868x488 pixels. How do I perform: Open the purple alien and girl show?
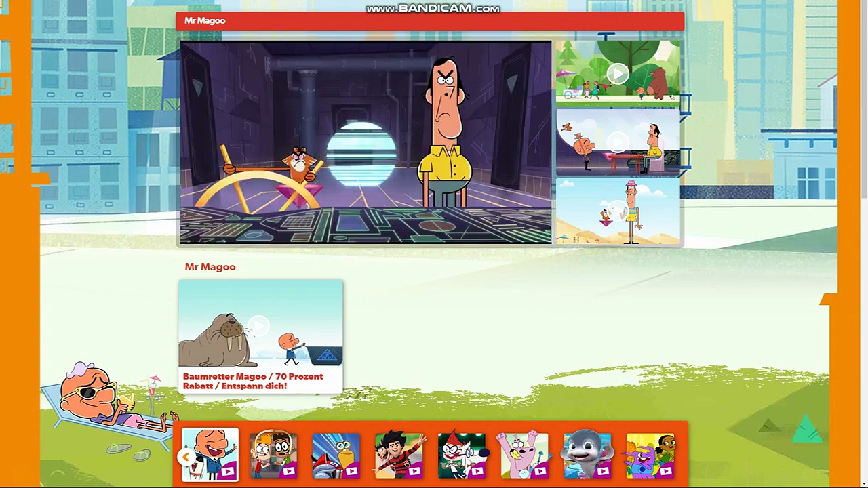coord(650,455)
